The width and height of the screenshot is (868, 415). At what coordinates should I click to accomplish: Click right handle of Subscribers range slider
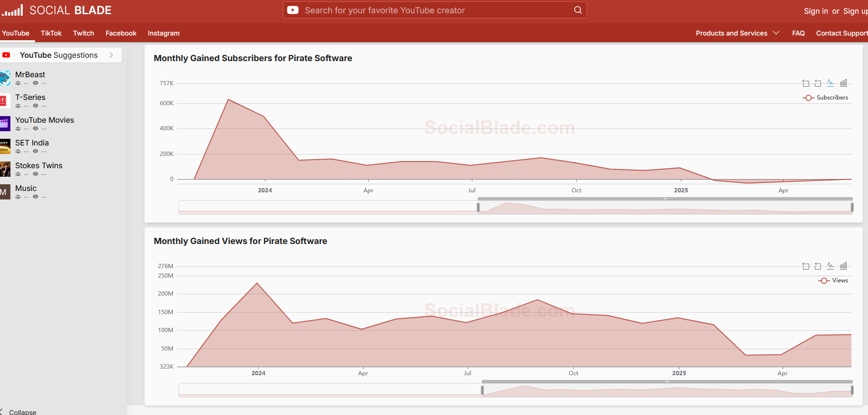(852, 207)
